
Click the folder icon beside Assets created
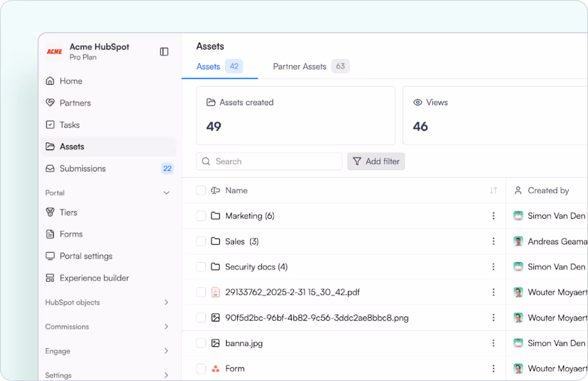(x=211, y=102)
